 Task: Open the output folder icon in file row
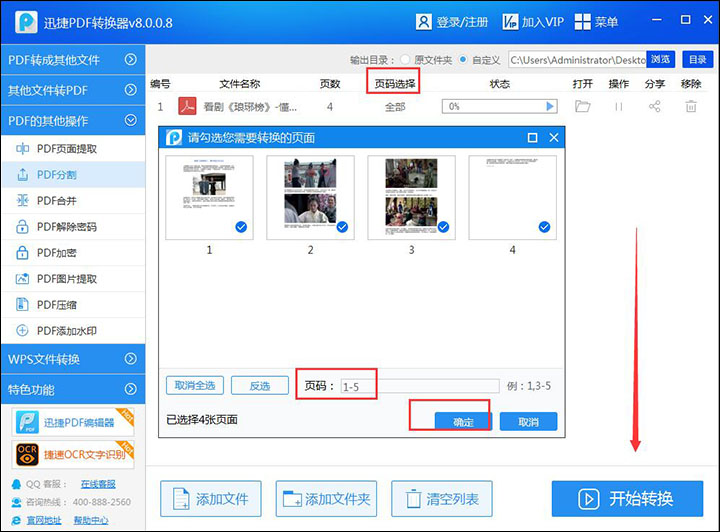583,106
